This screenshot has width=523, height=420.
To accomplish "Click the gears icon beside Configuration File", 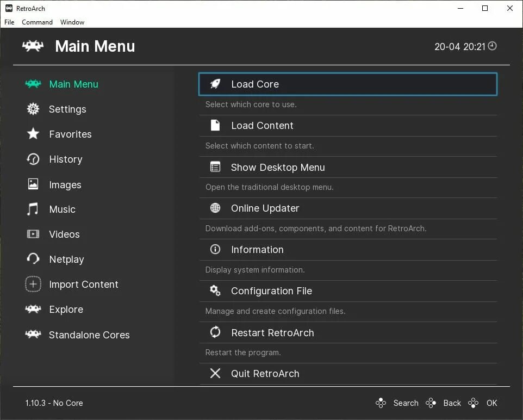I will point(215,291).
